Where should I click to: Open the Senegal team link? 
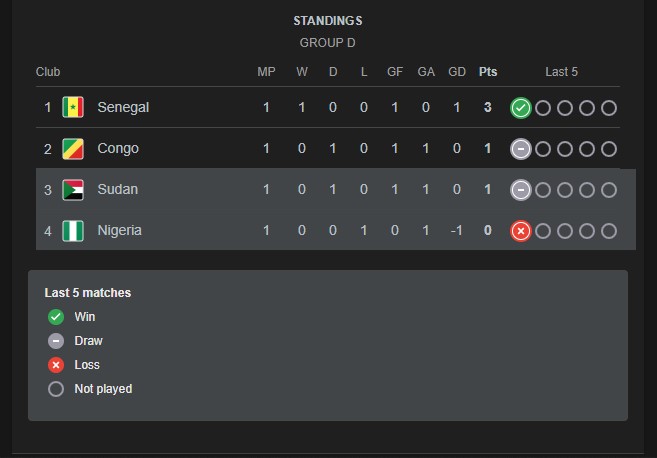[x=123, y=108]
